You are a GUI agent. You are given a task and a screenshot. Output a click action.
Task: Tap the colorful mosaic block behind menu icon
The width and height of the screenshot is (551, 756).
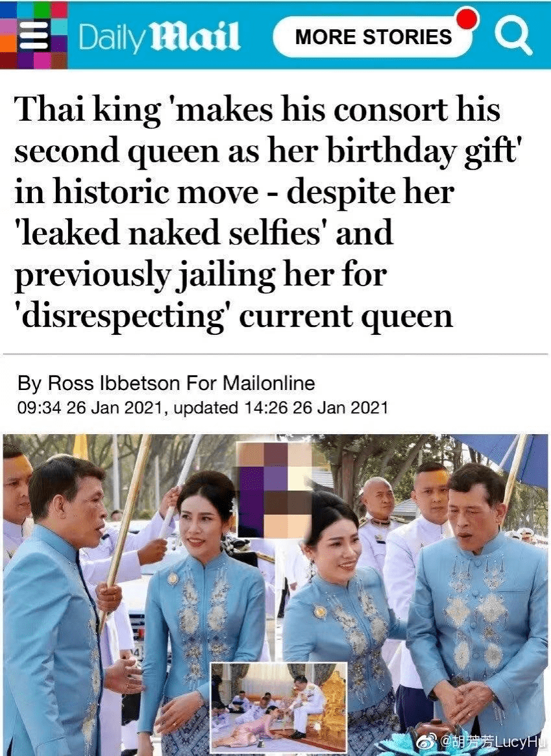[x=33, y=35]
